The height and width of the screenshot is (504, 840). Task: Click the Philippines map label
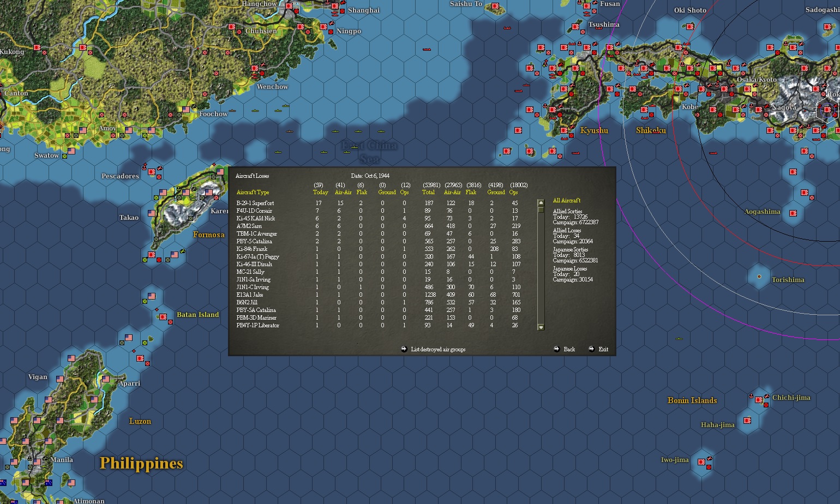point(141,463)
